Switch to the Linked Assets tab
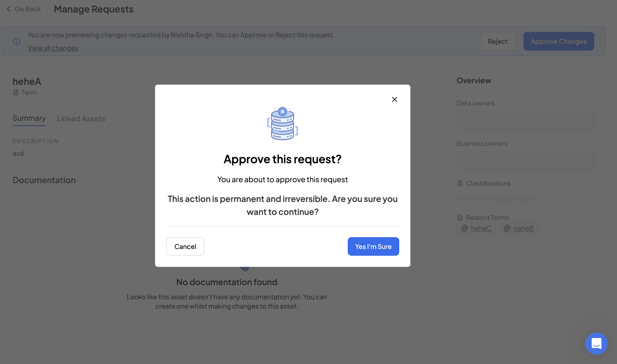617x364 pixels. (x=81, y=118)
